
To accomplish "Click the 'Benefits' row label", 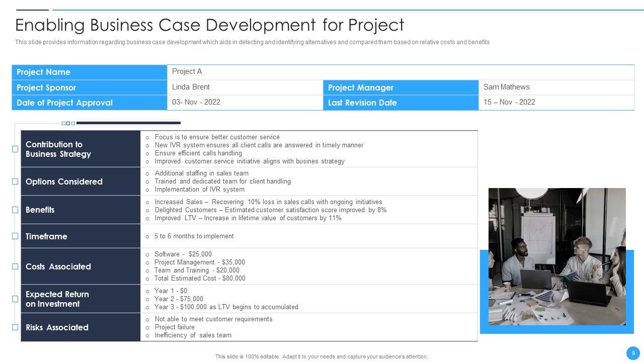I will pos(80,210).
